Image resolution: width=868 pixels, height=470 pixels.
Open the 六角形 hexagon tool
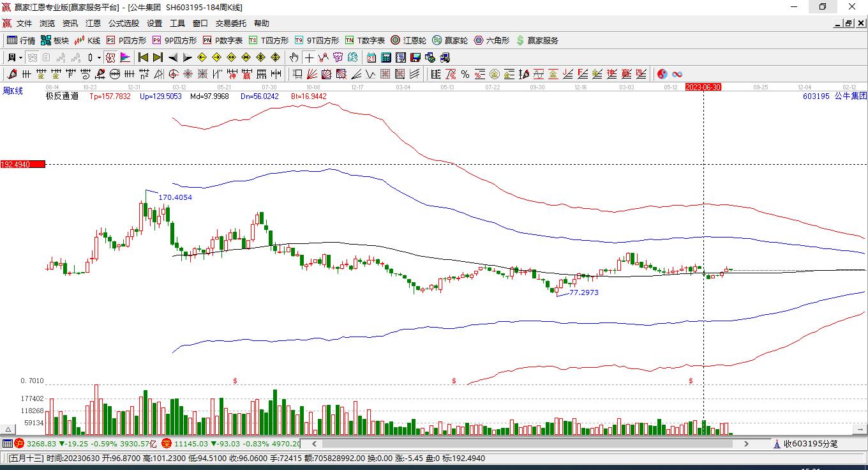[x=491, y=40]
